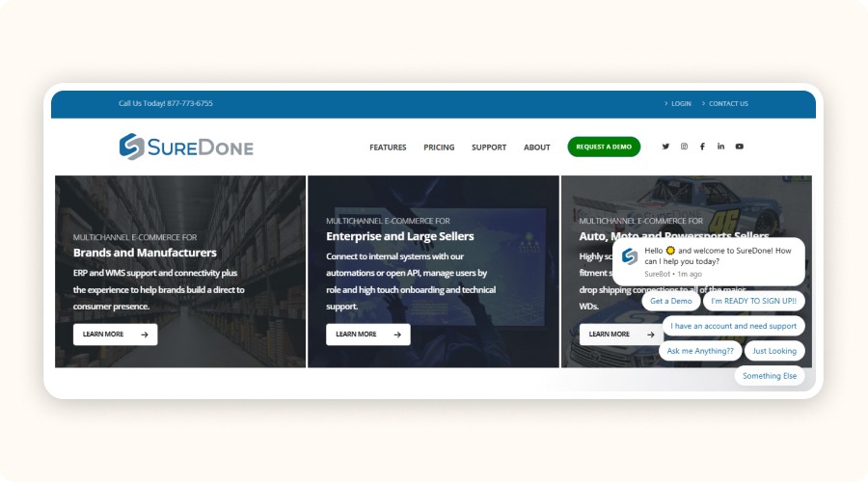Viewport: 868px width, 482px height.
Task: Click the SureBot avatar in chat bubble
Action: [x=630, y=256]
